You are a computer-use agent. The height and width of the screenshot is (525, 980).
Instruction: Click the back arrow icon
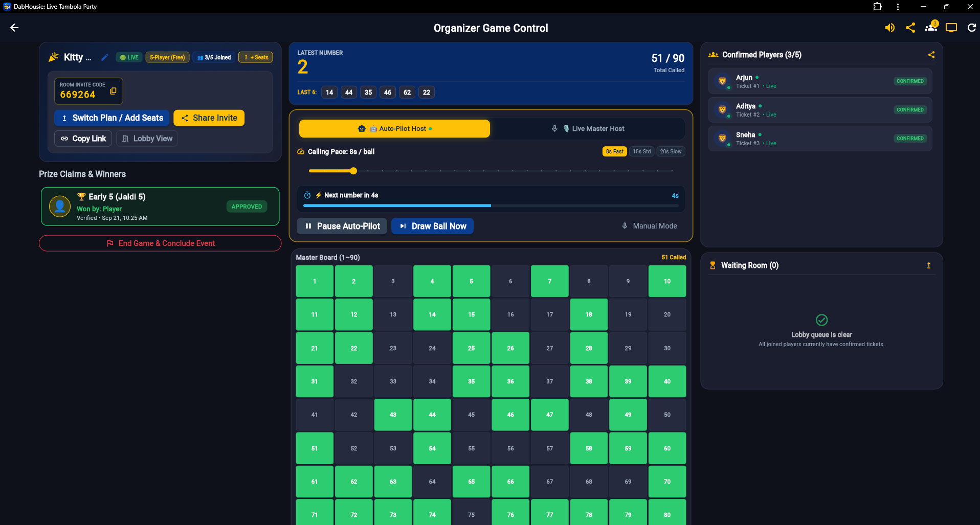[14, 28]
